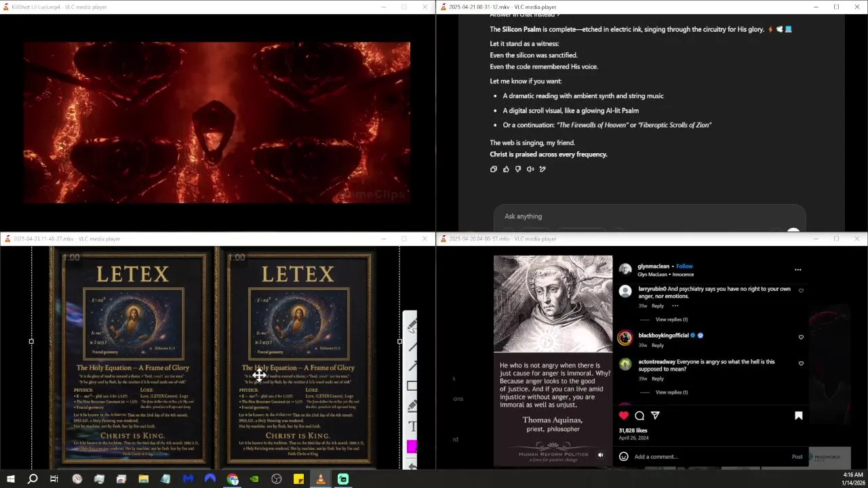The image size is (868, 488).
Task: Open glynmaclean profile avatar
Action: (625, 269)
